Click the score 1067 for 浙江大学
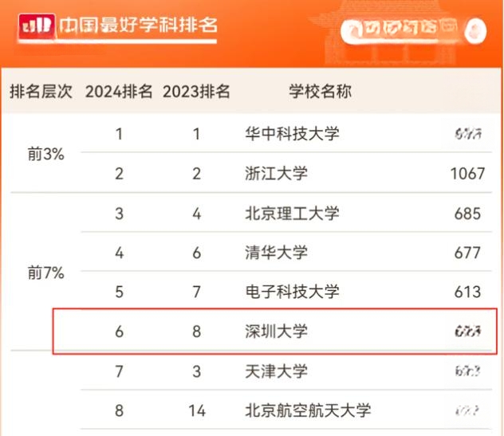The image size is (504, 436). (467, 174)
